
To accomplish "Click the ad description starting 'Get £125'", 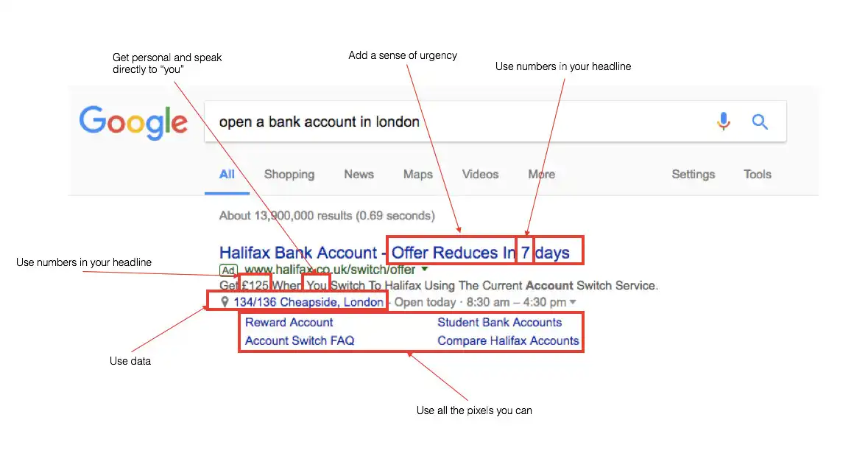I will [x=439, y=286].
